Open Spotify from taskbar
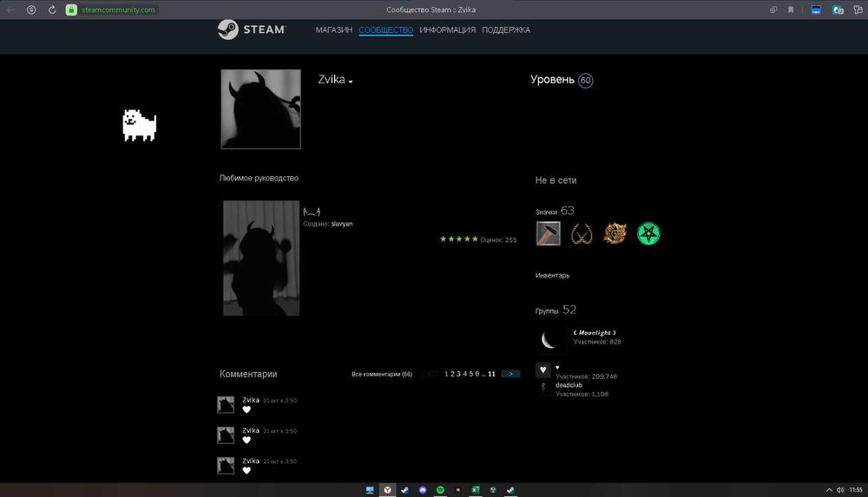This screenshot has width=868, height=497. (441, 490)
